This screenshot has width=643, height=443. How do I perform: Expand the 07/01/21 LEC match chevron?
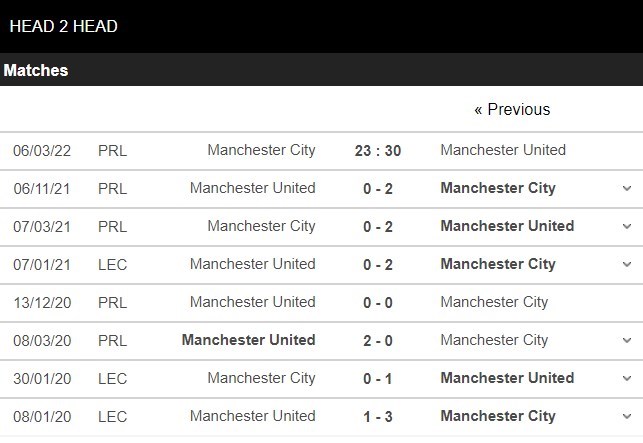[627, 264]
